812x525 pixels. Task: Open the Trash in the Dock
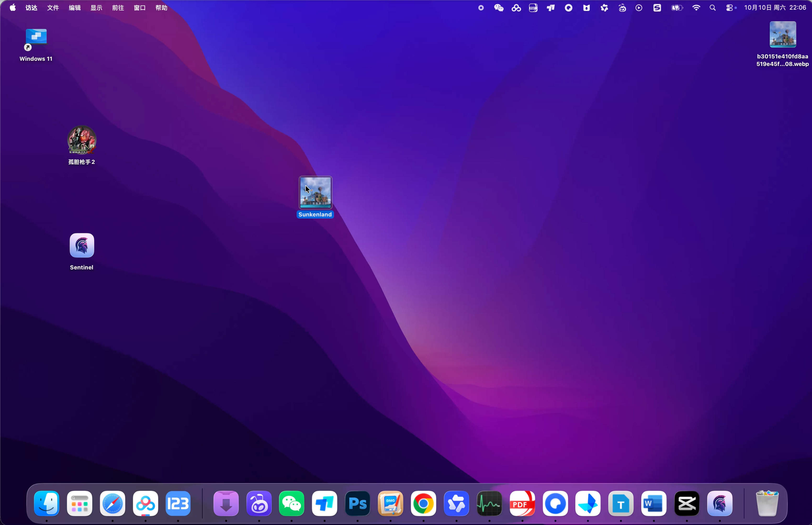click(767, 504)
